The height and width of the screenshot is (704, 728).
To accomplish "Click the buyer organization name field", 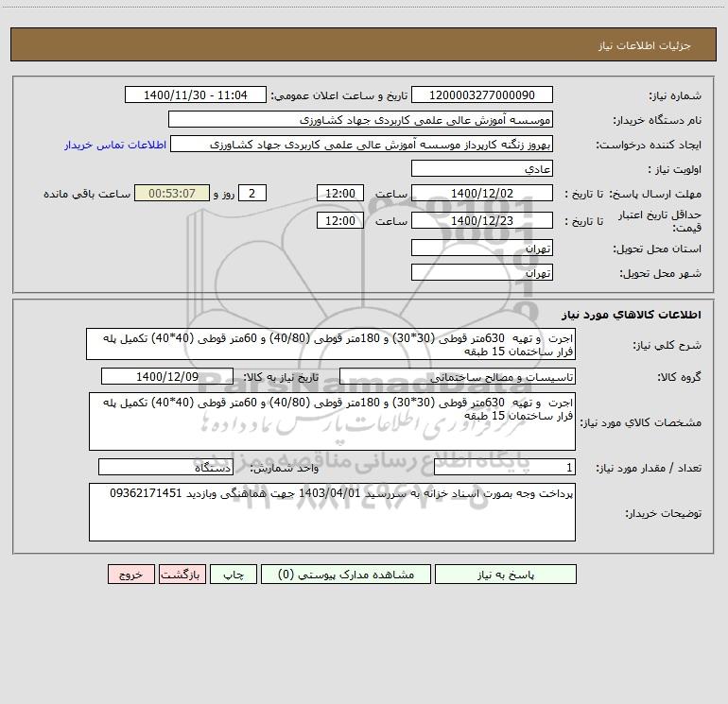I will pyautogui.click(x=360, y=119).
